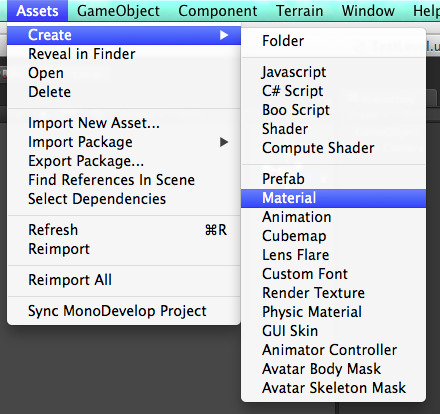The height and width of the screenshot is (414, 440).
Task: Choose Select Dependencies
Action: click(x=124, y=199)
